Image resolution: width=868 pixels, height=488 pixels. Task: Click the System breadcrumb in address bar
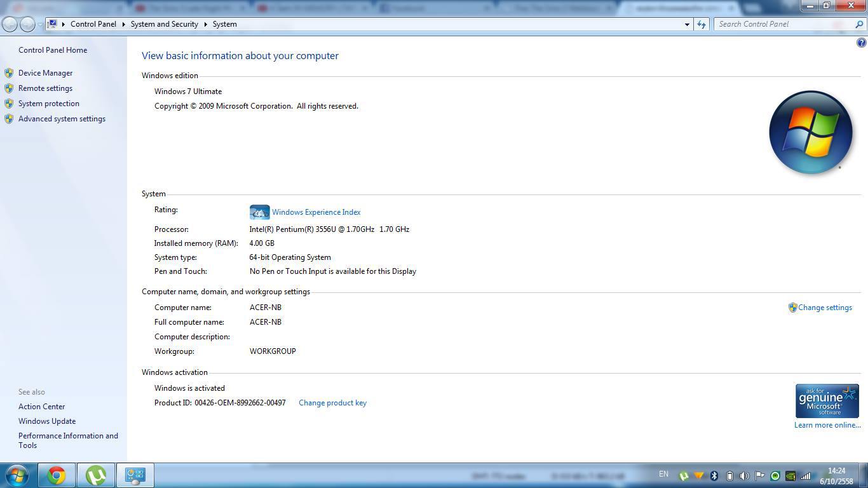[225, 24]
